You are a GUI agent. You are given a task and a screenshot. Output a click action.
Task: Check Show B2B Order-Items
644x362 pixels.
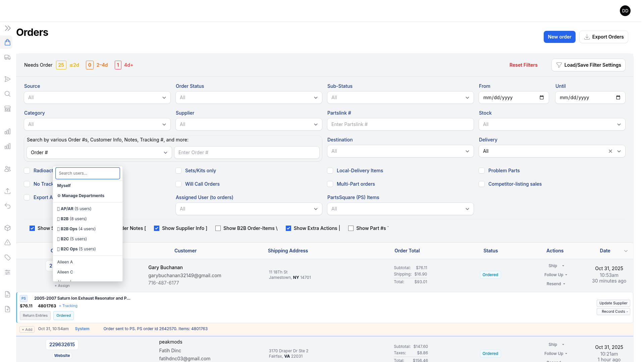pyautogui.click(x=218, y=228)
